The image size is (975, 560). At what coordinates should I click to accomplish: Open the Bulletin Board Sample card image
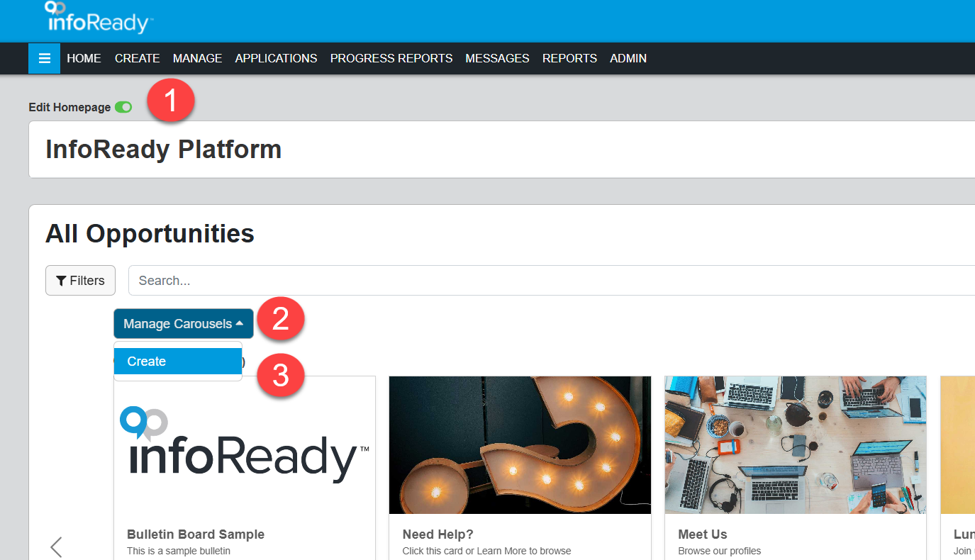click(x=244, y=445)
